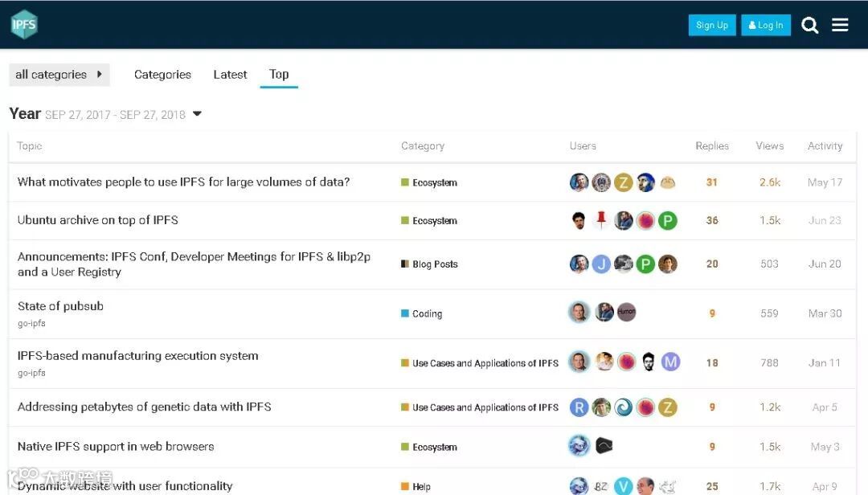Click the May 17 activity date
Viewport: 868px width, 495px height.
pos(825,182)
